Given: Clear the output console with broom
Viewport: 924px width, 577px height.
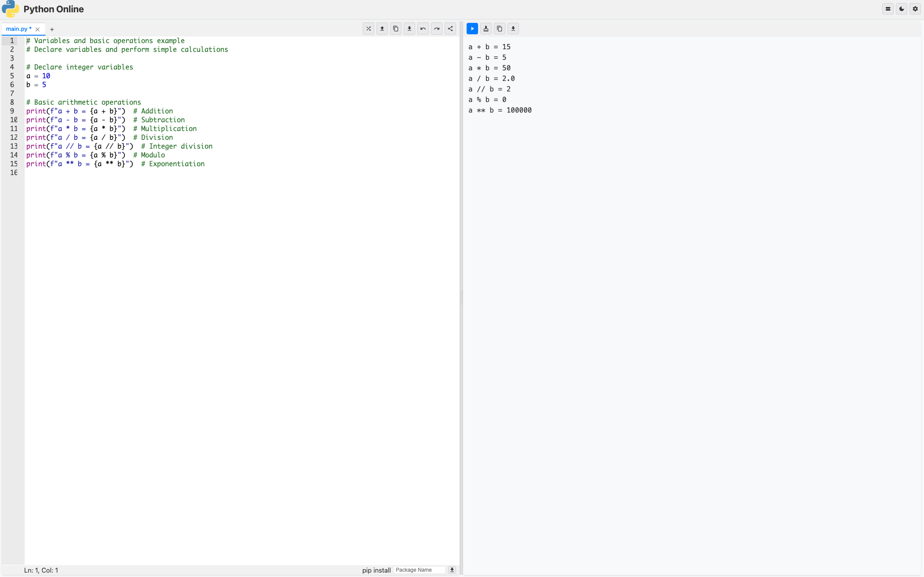Looking at the screenshot, I should click(486, 29).
